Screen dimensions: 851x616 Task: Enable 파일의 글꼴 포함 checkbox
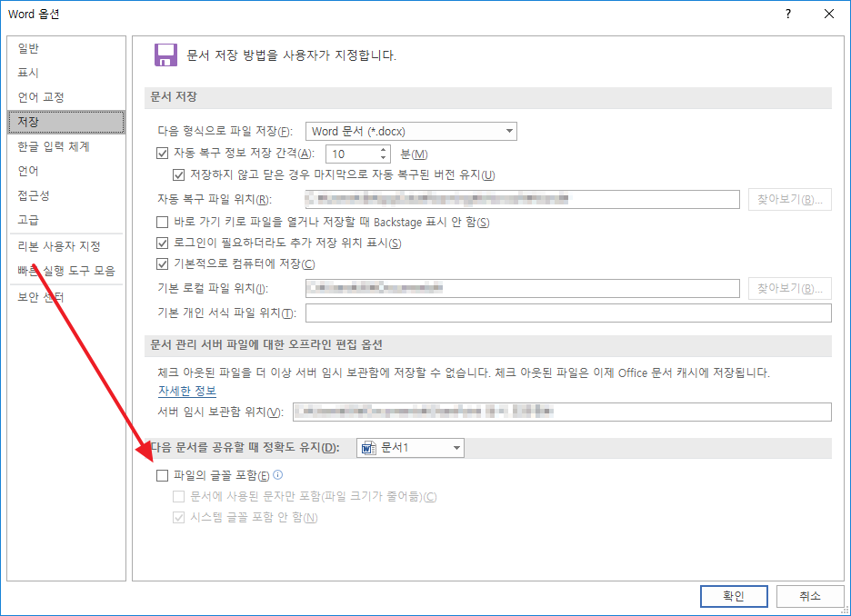tap(162, 475)
